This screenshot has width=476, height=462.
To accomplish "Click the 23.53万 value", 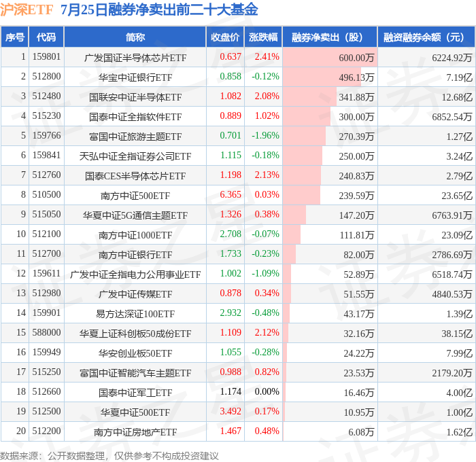I will point(358,373).
